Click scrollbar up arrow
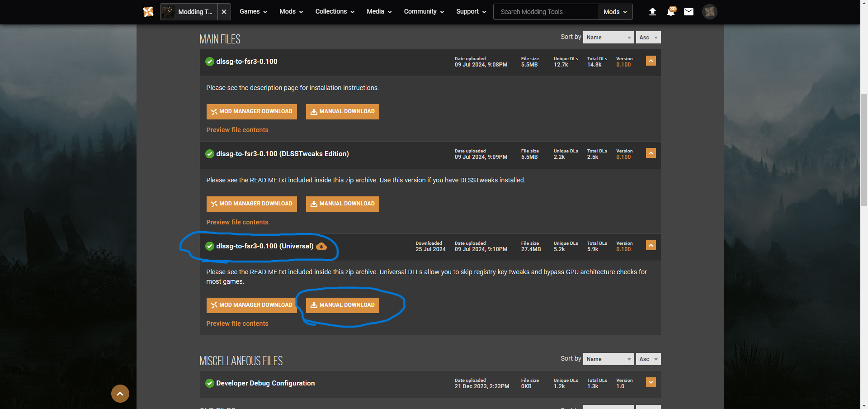Screen dimensions: 868x409 (864, 4)
